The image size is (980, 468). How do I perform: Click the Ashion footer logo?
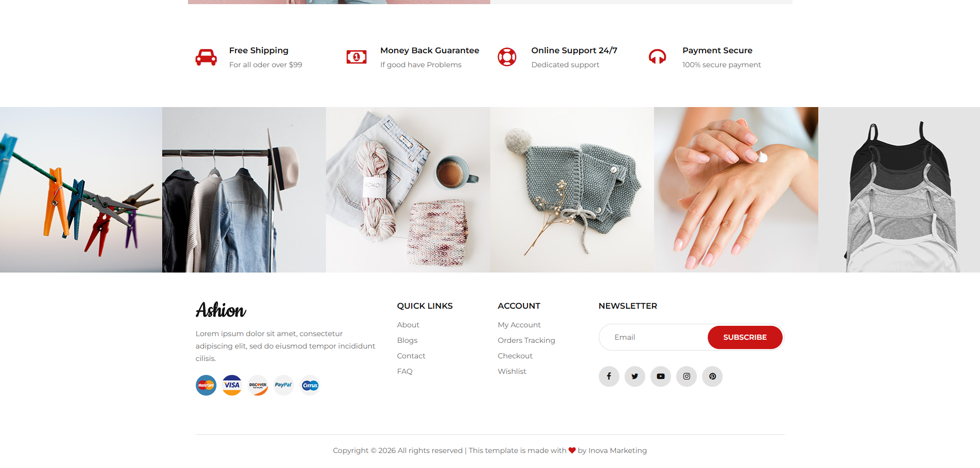[221, 310]
